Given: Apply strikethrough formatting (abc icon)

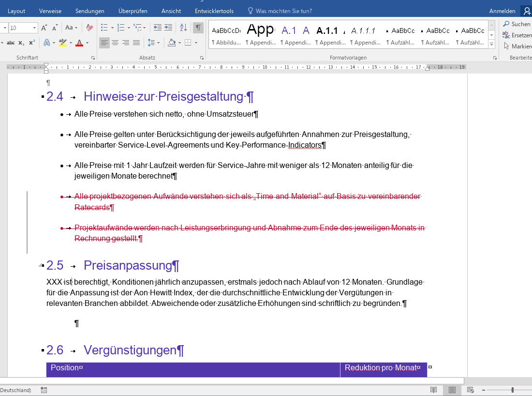Looking at the screenshot, I should pos(11,43).
